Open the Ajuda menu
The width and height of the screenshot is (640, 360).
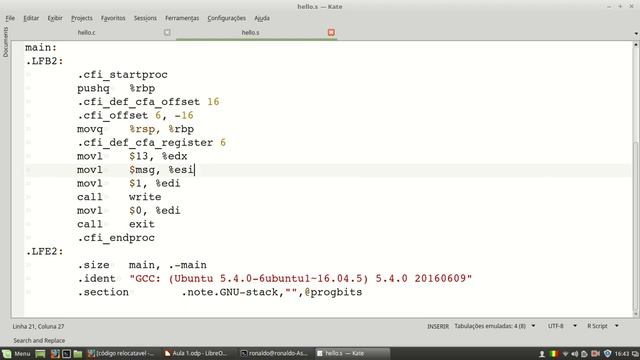pos(262,18)
